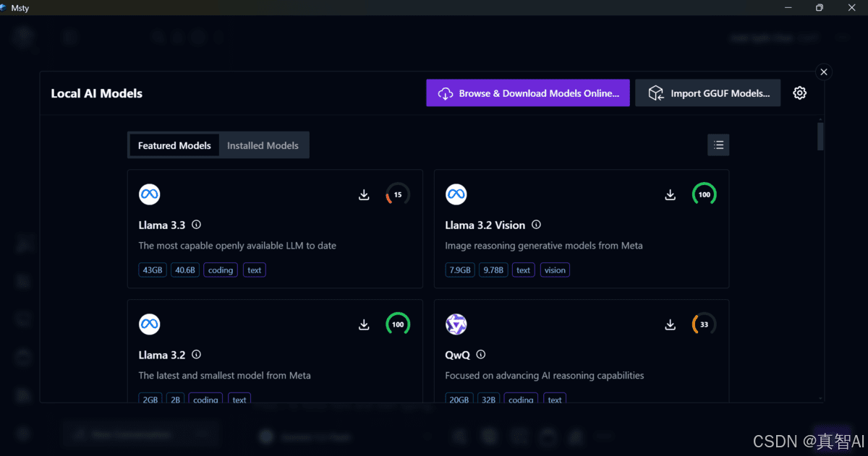Open info for Llama 3.2 Vision
Image resolution: width=868 pixels, height=456 pixels.
click(x=536, y=225)
